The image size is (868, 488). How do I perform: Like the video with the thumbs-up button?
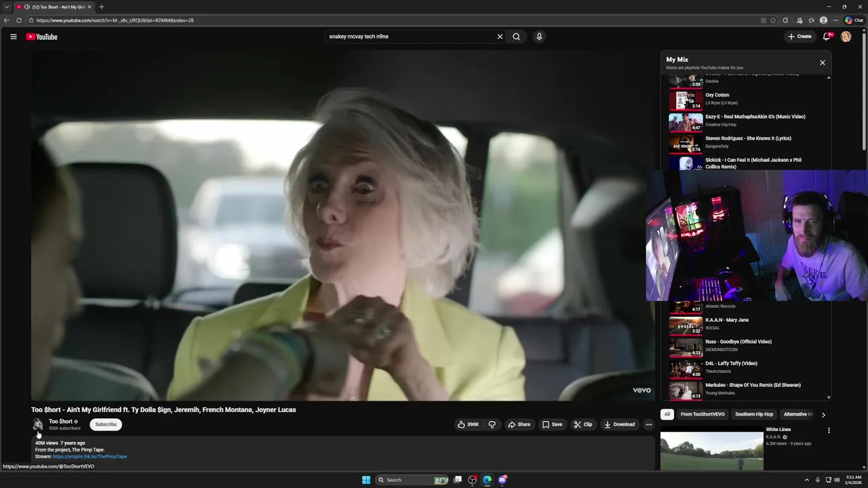(x=468, y=424)
